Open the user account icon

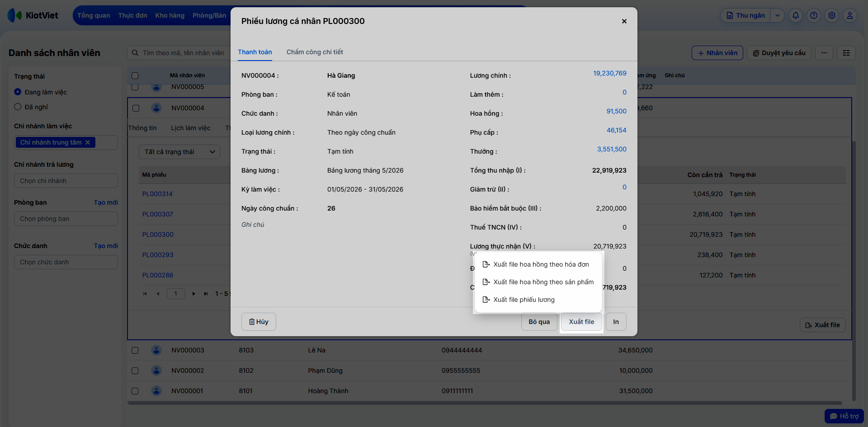(850, 15)
